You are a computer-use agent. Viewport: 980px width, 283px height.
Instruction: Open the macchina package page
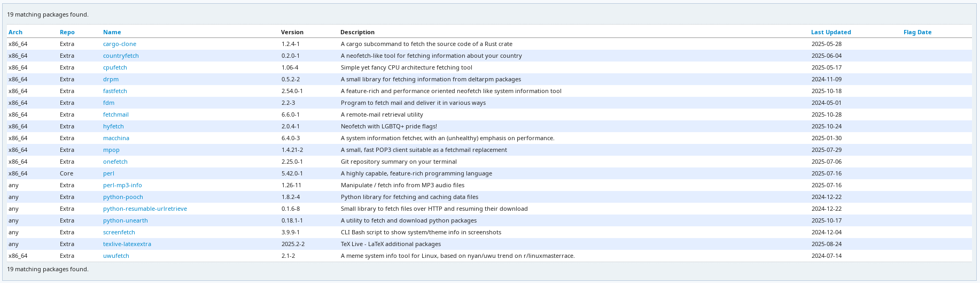[116, 138]
